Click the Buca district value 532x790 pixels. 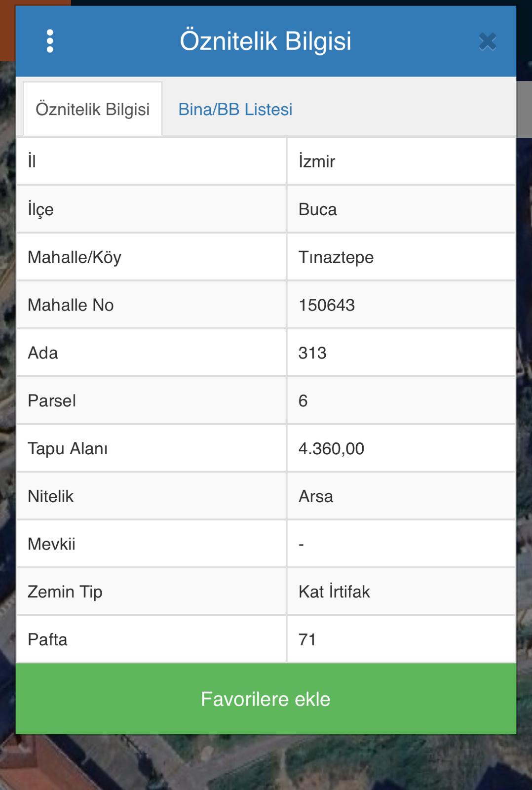click(x=318, y=209)
